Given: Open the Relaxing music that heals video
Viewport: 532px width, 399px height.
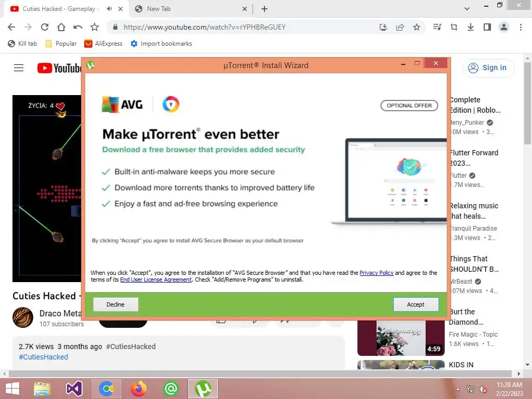Looking at the screenshot, I should tap(474, 211).
